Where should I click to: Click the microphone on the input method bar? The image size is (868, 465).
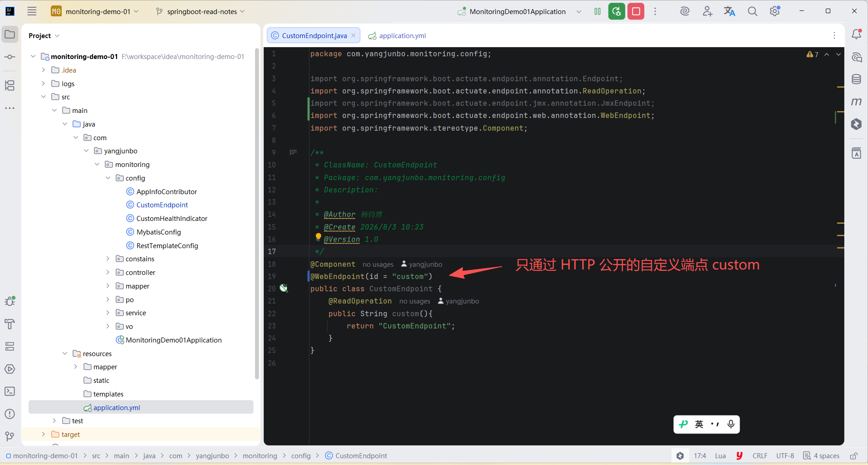(x=731, y=424)
